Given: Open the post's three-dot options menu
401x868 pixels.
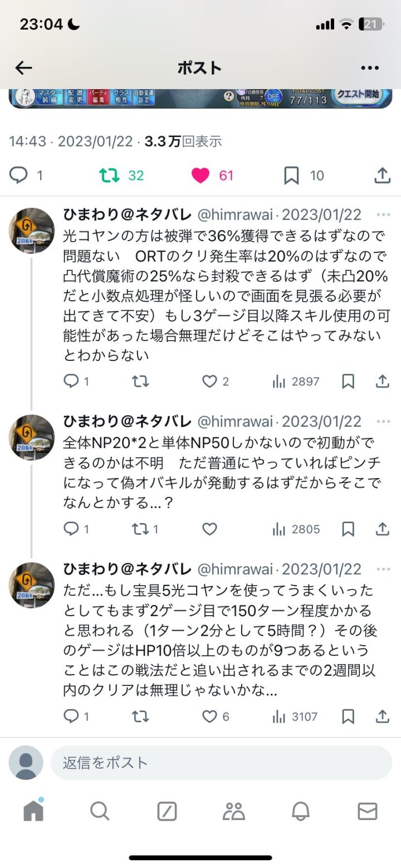Looking at the screenshot, I should click(370, 68).
